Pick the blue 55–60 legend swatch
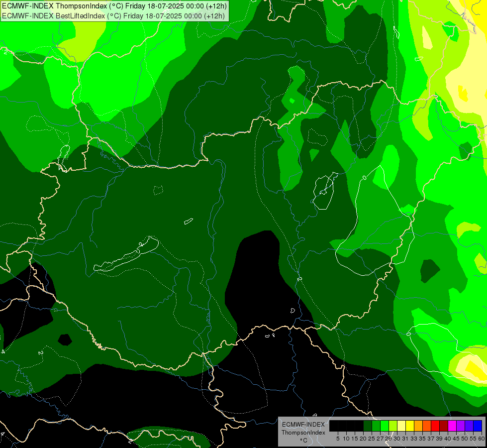The height and width of the screenshot is (448, 487). coord(478,426)
